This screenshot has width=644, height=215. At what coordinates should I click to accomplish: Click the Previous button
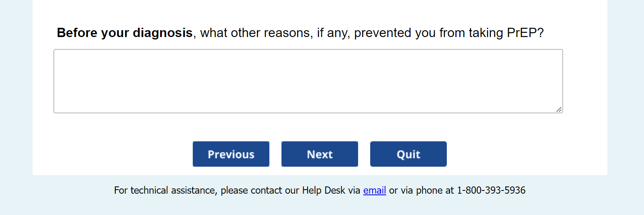pyautogui.click(x=231, y=154)
